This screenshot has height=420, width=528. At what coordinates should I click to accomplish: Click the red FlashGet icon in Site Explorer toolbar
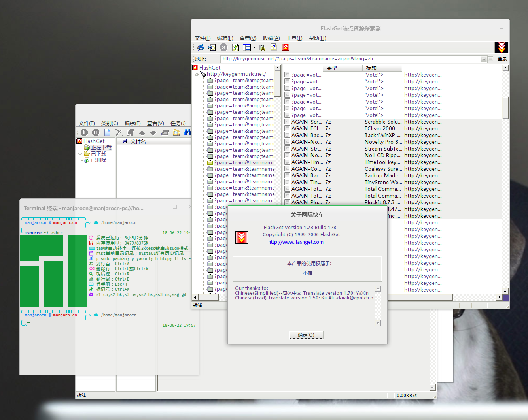pyautogui.click(x=286, y=47)
